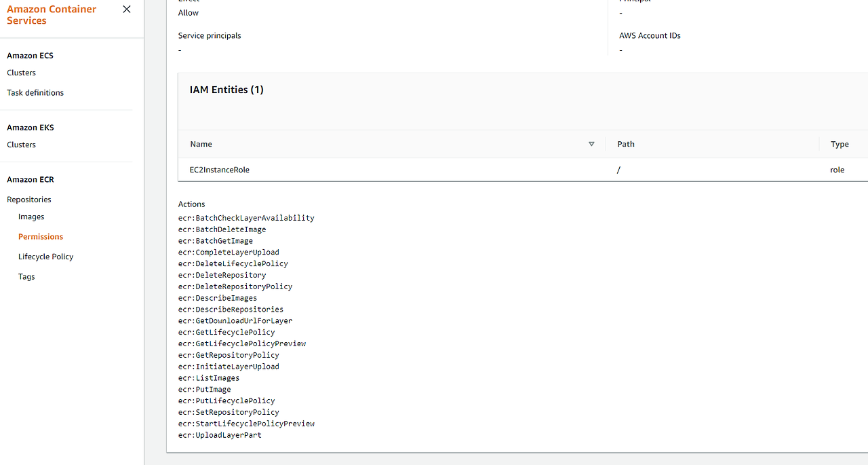Click ecr:DeleteRepository action text
Viewport: 868px width, 465px height.
click(x=222, y=275)
